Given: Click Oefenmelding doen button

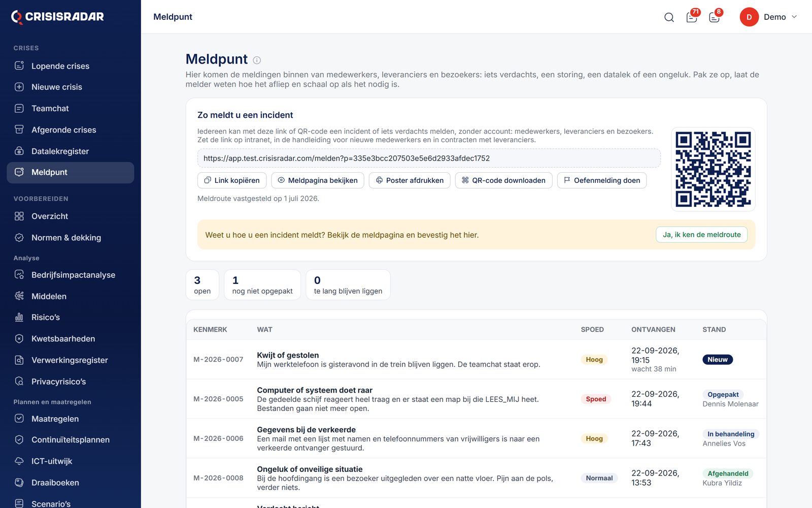Looking at the screenshot, I should pyautogui.click(x=602, y=180).
